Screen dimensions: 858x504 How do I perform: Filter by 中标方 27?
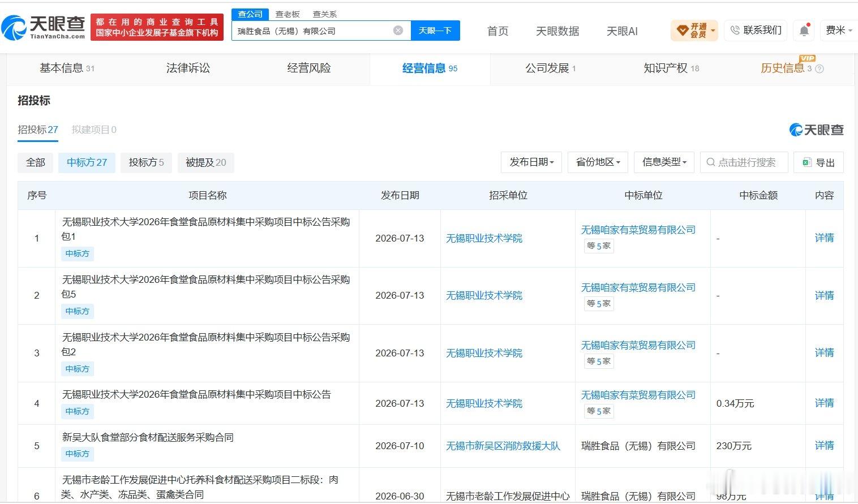pos(87,163)
